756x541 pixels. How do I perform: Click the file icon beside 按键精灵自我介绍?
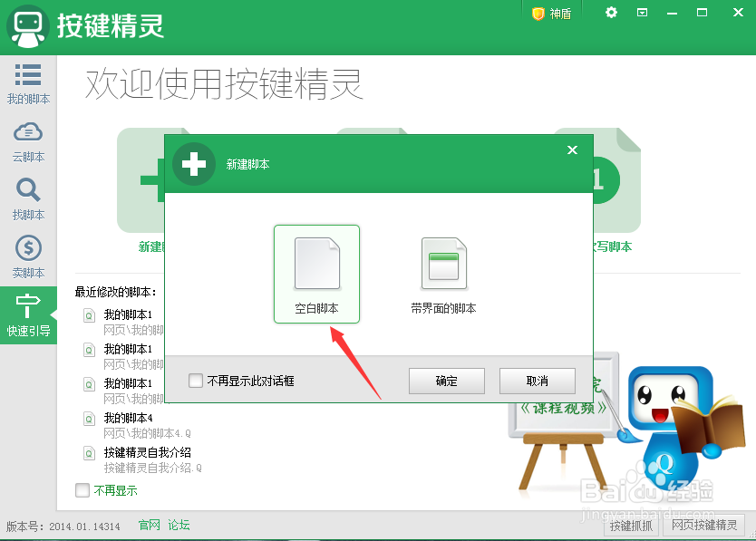click(89, 454)
